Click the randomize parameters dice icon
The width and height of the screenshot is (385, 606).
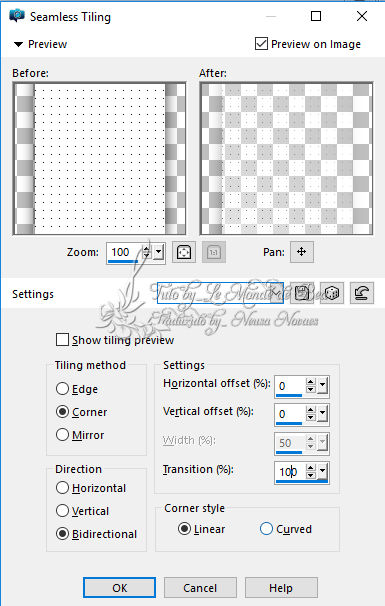(x=332, y=293)
